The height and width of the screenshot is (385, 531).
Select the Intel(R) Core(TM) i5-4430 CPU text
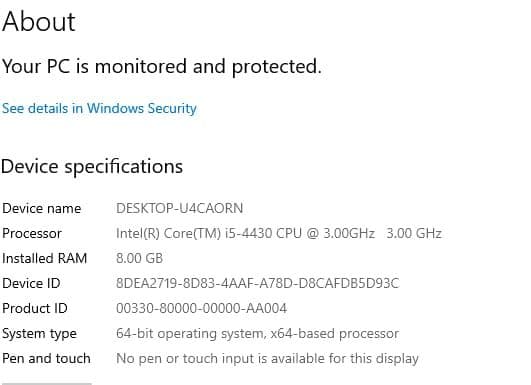click(x=209, y=233)
